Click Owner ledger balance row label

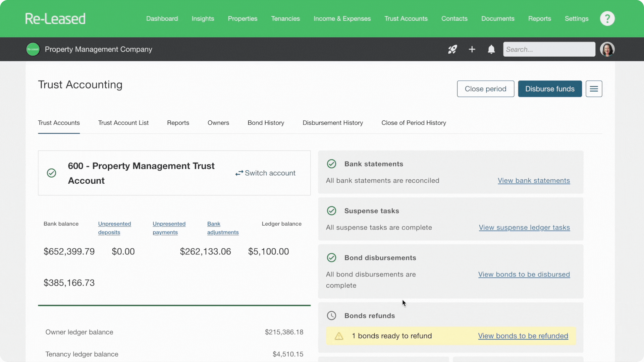coord(79,332)
